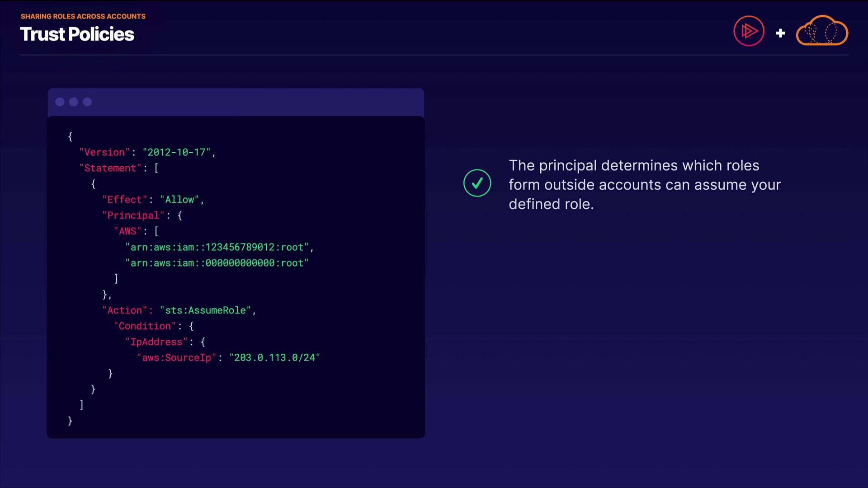Click the plus sign between logos
This screenshot has height=488, width=868.
point(780,33)
